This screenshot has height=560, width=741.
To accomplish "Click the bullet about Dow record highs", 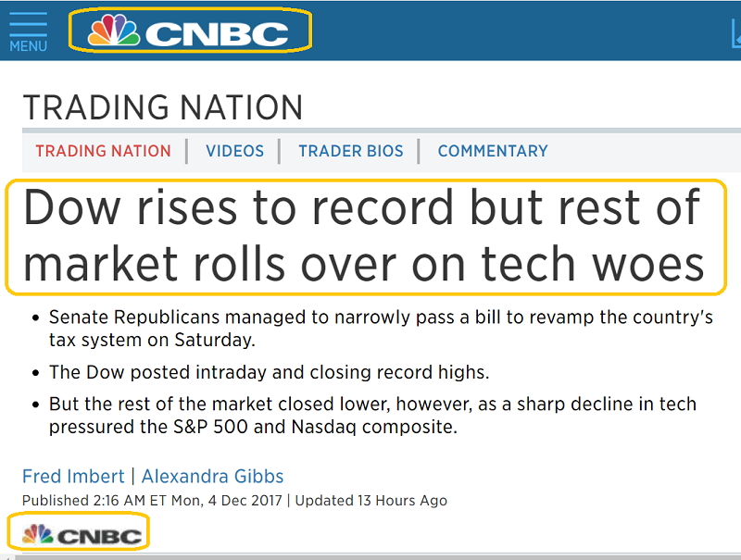I will (269, 372).
